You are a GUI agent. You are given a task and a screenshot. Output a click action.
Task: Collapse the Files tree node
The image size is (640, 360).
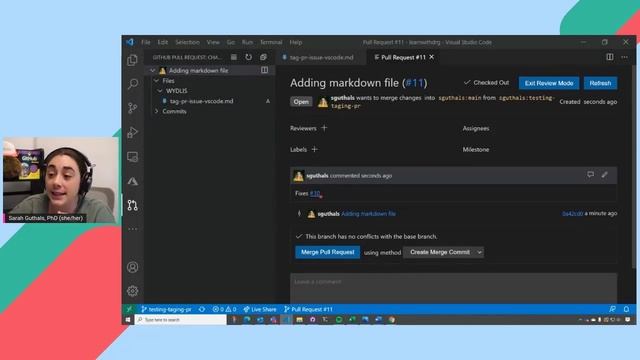click(156, 81)
